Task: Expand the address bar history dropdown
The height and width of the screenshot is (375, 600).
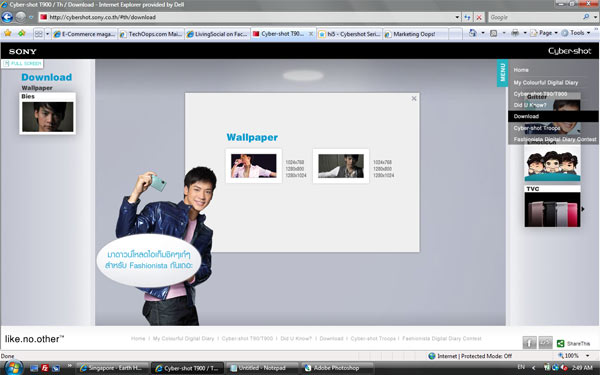Action: coord(457,17)
